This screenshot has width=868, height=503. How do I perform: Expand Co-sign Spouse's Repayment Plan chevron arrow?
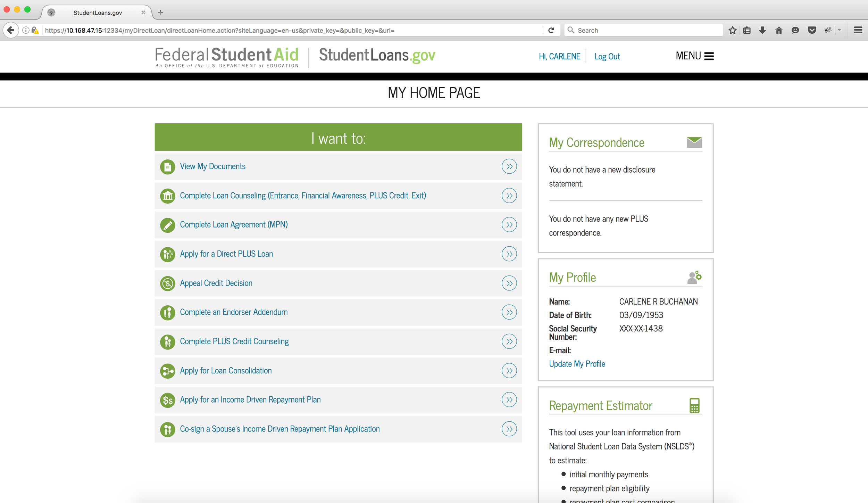[509, 429]
